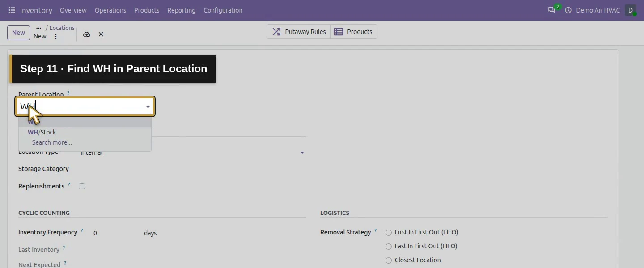Click the Inventory app title
This screenshot has height=268, width=644.
(36, 10)
